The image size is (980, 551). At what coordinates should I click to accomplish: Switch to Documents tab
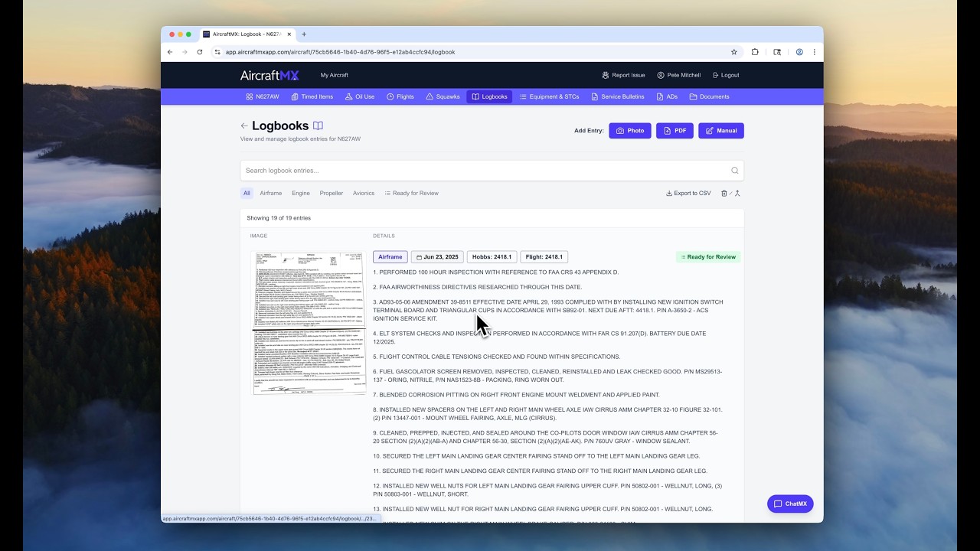[x=709, y=96]
